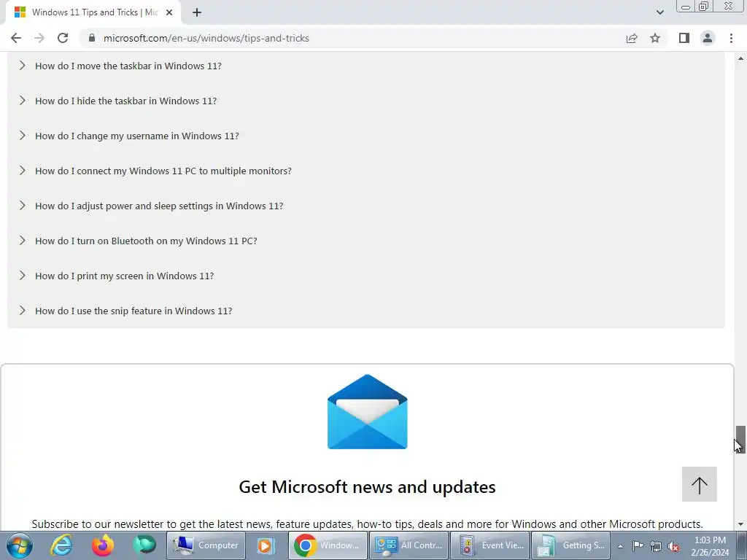Expand the chevron for power and sleep settings
This screenshot has width=747, height=560.
click(x=23, y=206)
